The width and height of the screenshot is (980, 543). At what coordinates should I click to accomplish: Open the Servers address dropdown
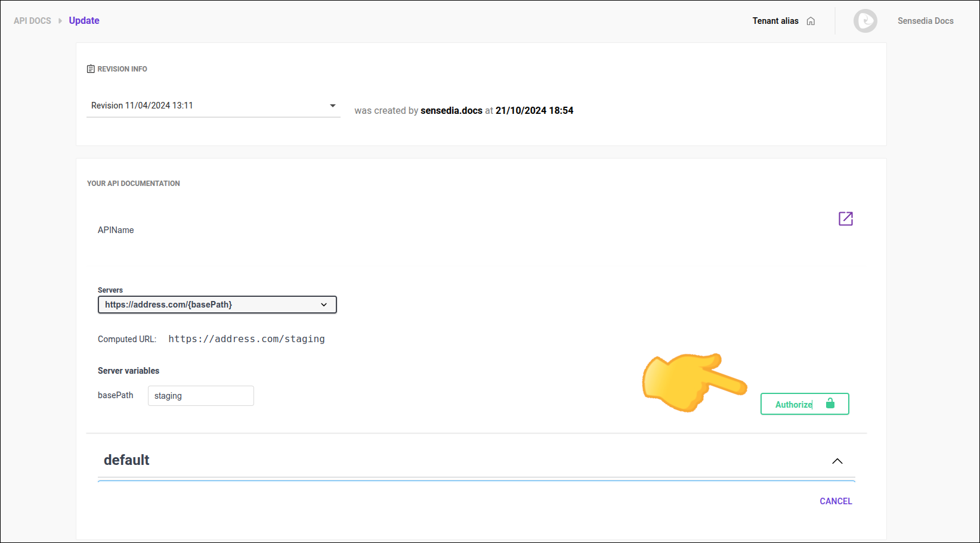click(x=217, y=305)
